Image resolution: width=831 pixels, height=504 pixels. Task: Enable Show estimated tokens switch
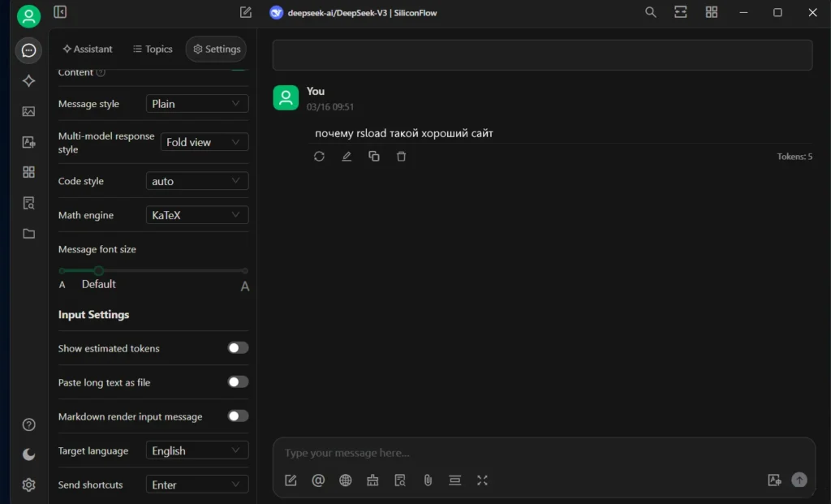238,348
